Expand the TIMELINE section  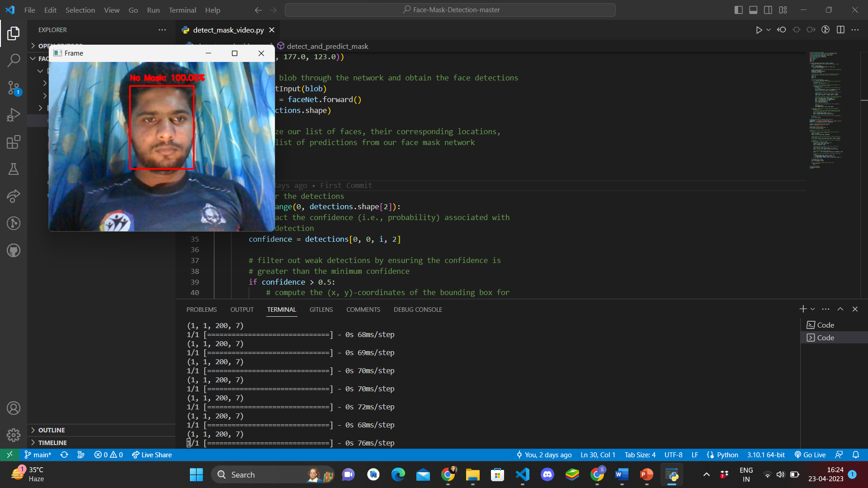[x=52, y=443]
